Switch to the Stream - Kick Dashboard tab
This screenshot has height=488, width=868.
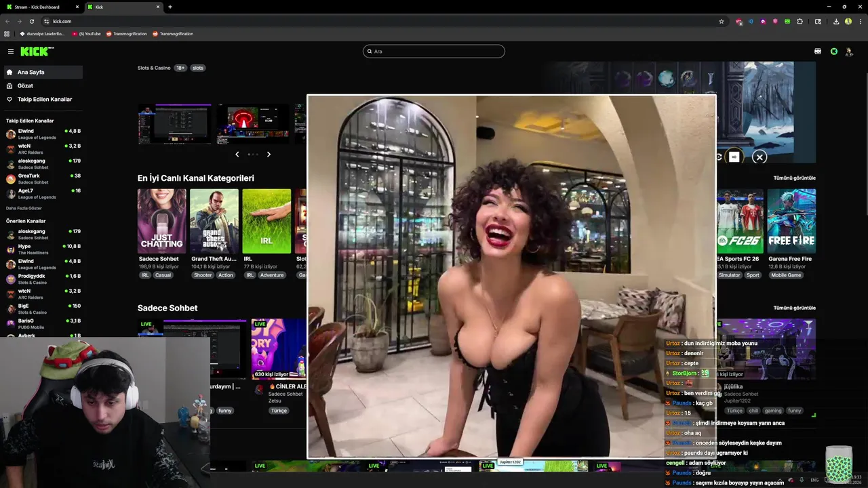[x=41, y=7]
